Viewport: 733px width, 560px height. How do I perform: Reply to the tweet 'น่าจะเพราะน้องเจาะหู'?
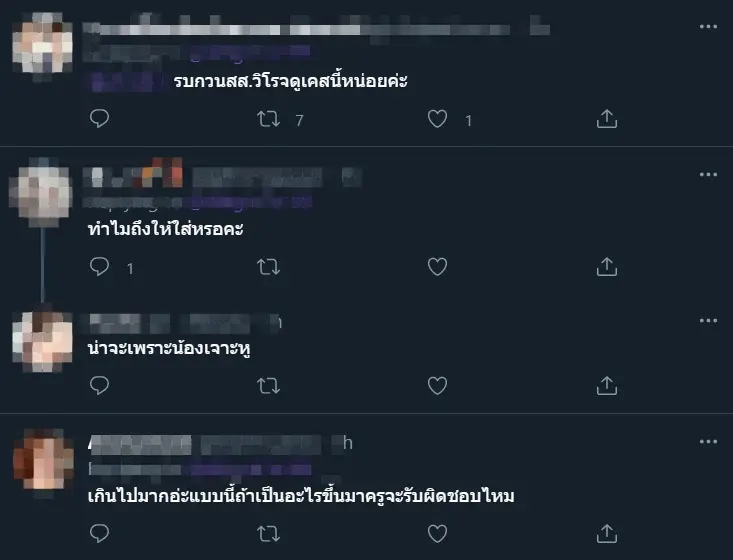coord(99,386)
